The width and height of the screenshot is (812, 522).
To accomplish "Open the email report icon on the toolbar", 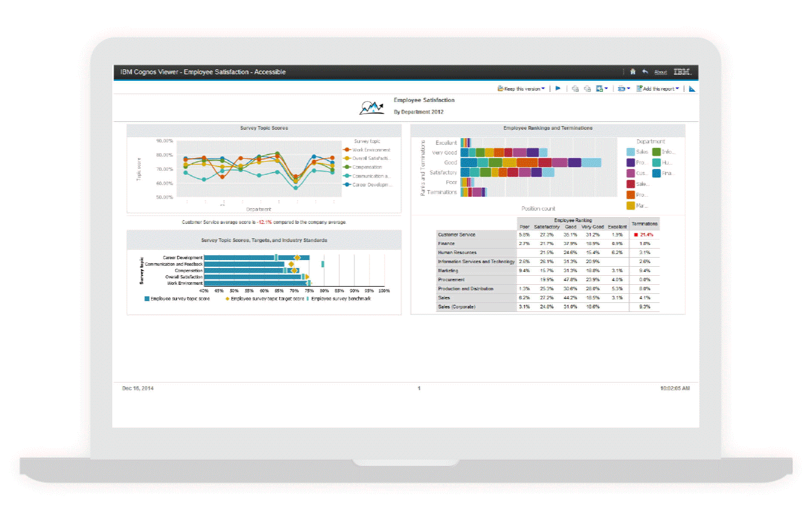I will [x=622, y=88].
